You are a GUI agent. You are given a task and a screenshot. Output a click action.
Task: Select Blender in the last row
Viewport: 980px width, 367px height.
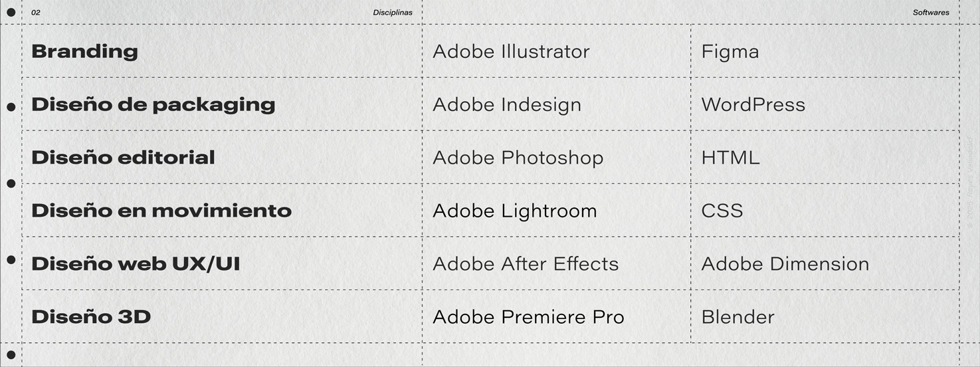pos(737,317)
